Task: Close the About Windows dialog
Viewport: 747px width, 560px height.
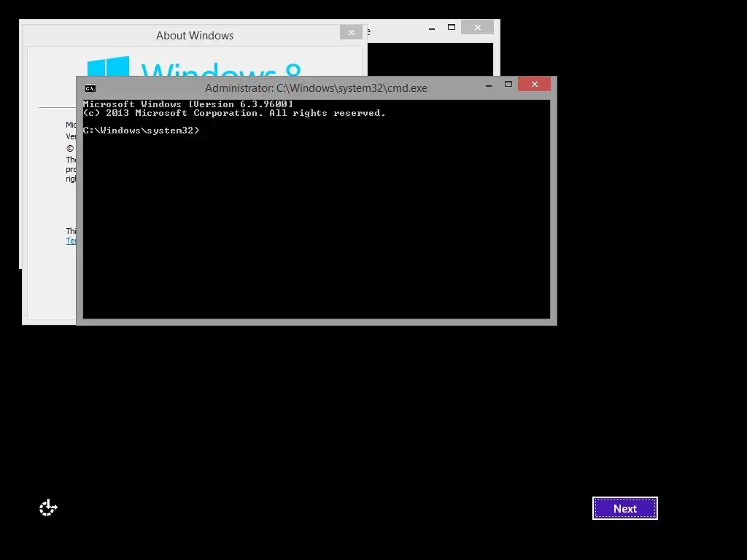Action: [x=351, y=32]
